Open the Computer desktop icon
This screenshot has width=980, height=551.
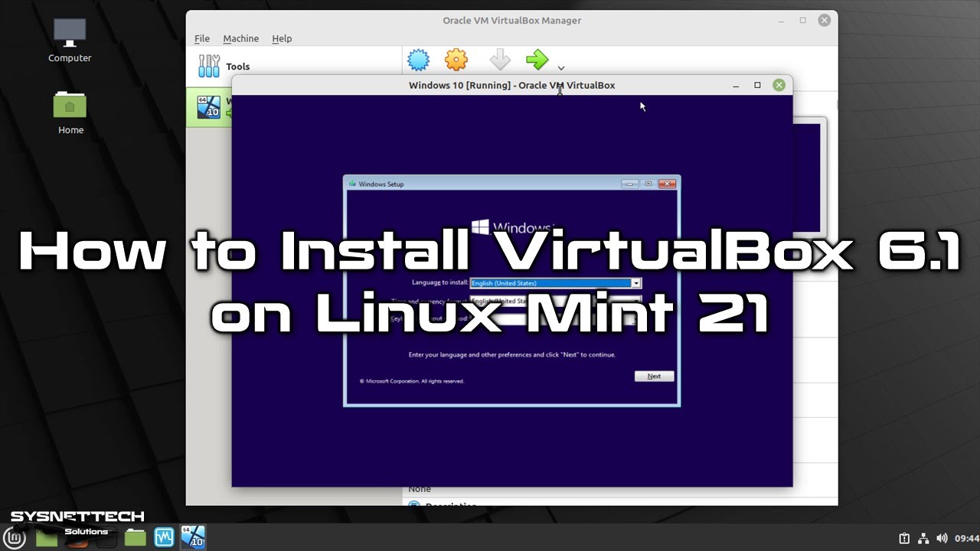[x=70, y=40]
